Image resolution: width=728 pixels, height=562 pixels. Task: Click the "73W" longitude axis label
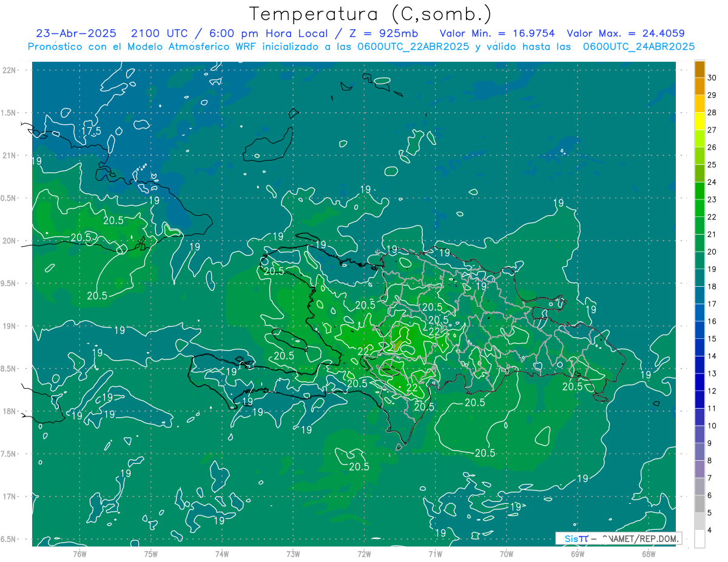point(293,554)
